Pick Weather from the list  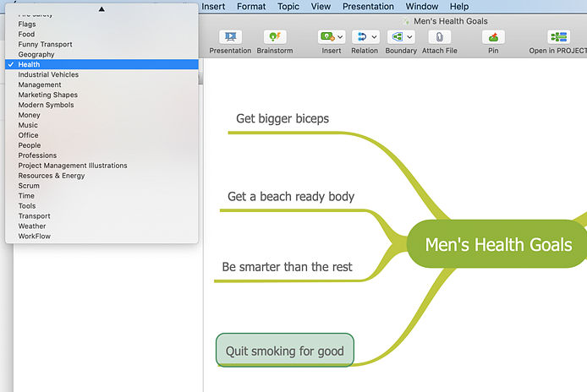(x=101, y=226)
